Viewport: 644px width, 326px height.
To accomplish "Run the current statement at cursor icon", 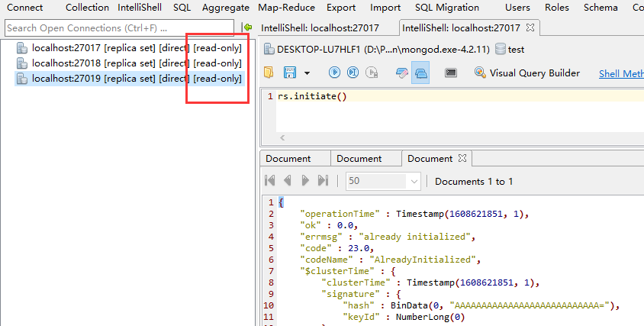I will point(353,73).
